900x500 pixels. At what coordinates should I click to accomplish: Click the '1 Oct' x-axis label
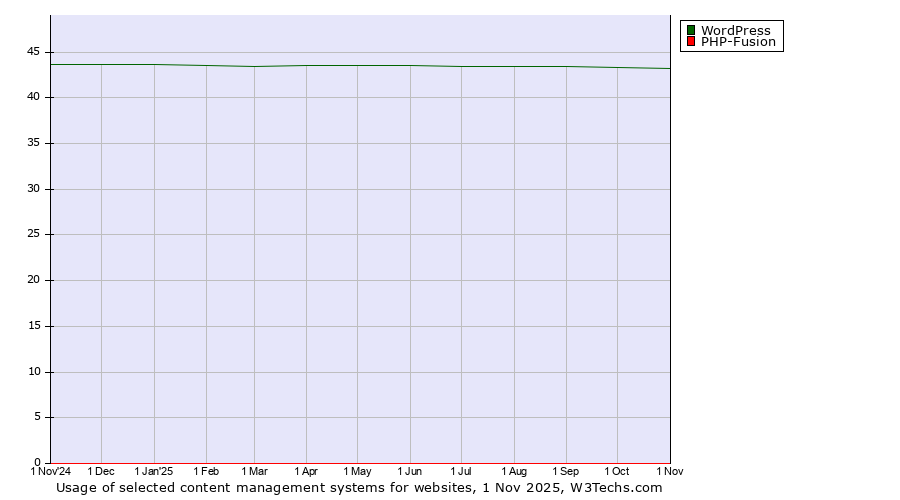617,471
